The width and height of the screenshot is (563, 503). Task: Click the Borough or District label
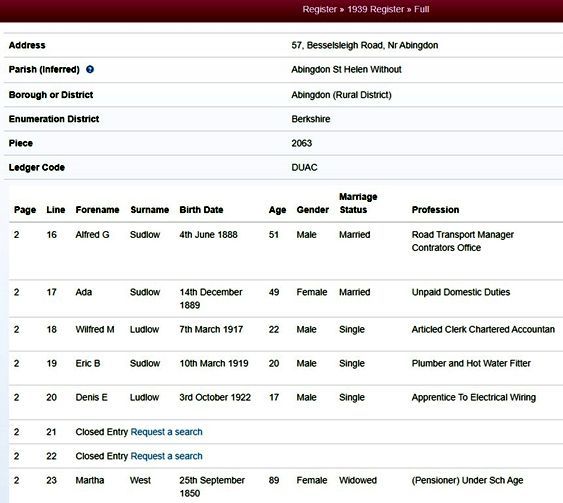(x=51, y=95)
